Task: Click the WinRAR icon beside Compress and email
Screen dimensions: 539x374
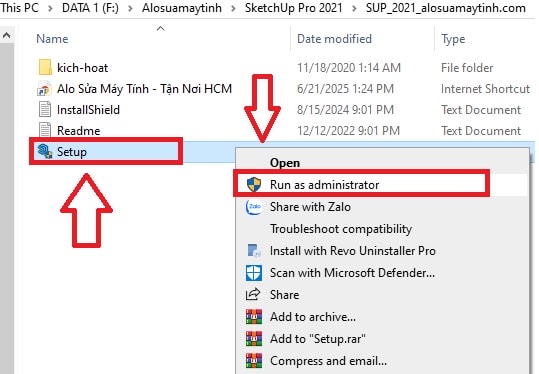Action: [x=254, y=361]
